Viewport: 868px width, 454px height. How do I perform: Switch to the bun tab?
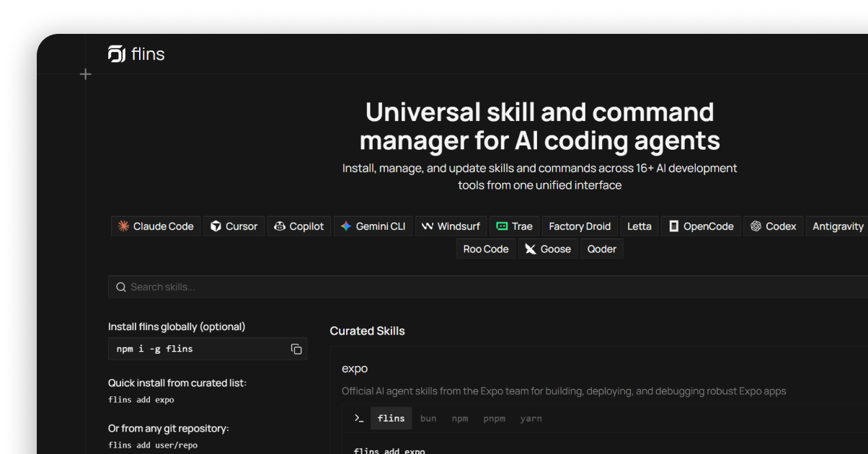point(428,419)
